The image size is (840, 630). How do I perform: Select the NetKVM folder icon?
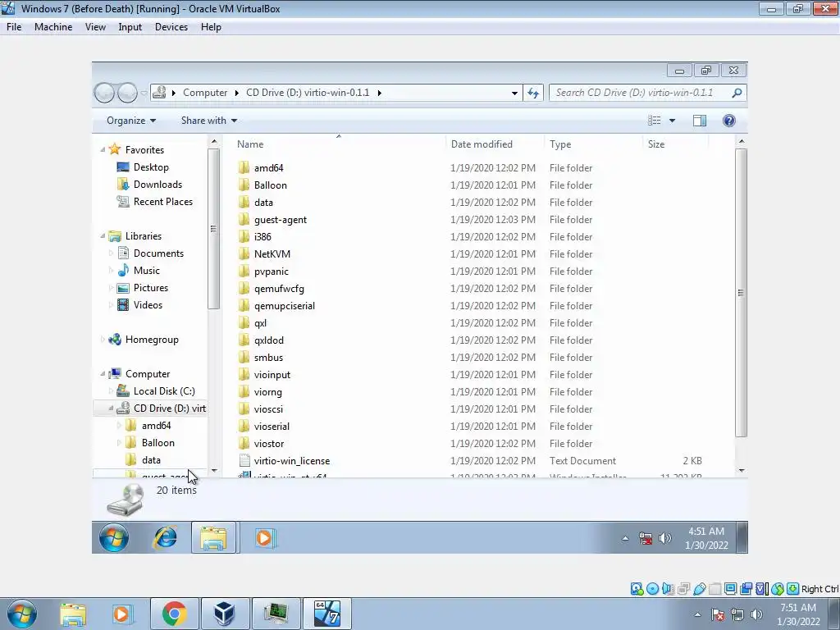(x=244, y=254)
